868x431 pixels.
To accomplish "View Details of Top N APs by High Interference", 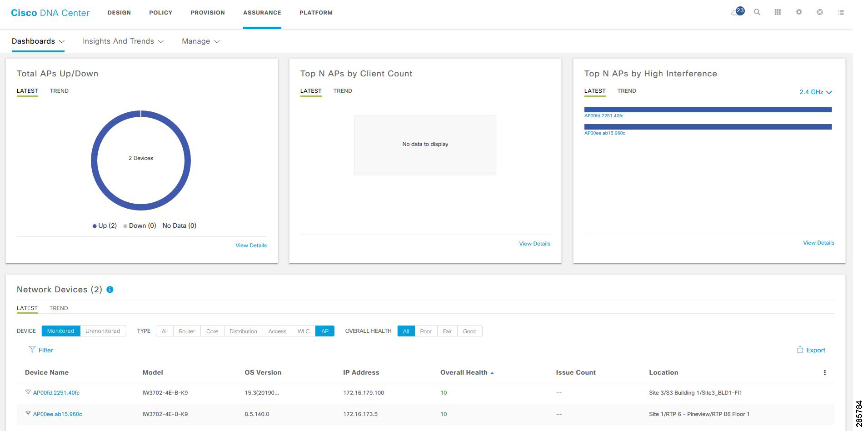I will 818,243.
